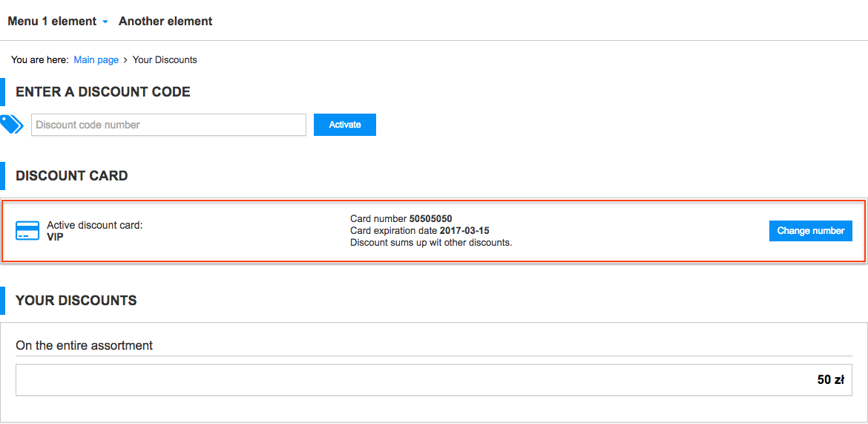Open the Another element menu item

click(x=165, y=22)
